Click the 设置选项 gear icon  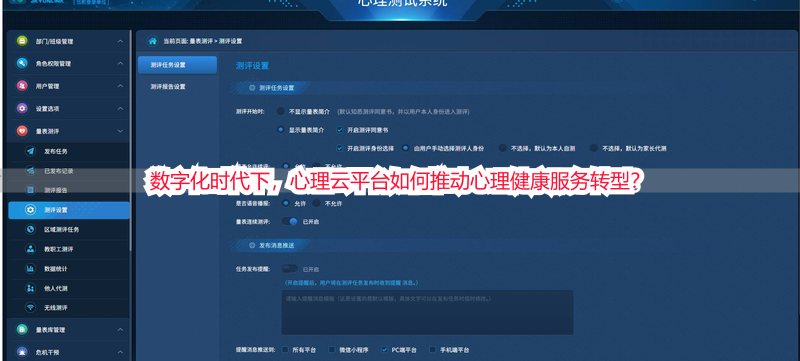tap(21, 108)
